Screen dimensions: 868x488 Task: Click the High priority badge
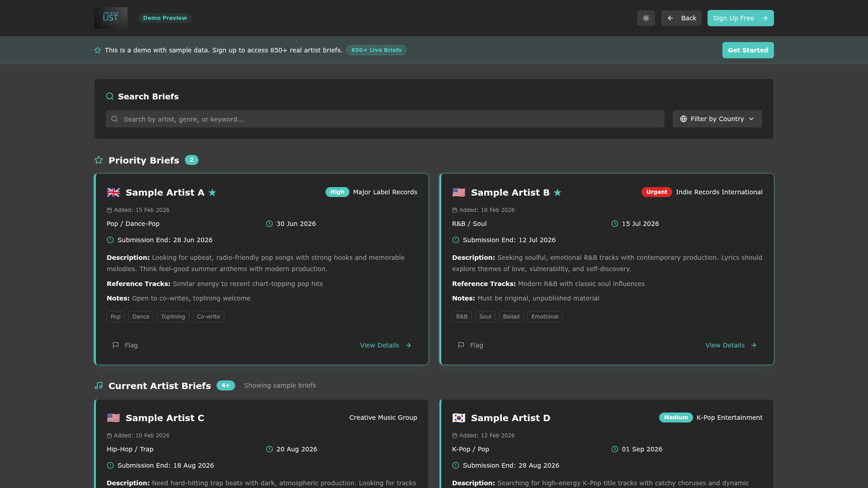point(337,192)
